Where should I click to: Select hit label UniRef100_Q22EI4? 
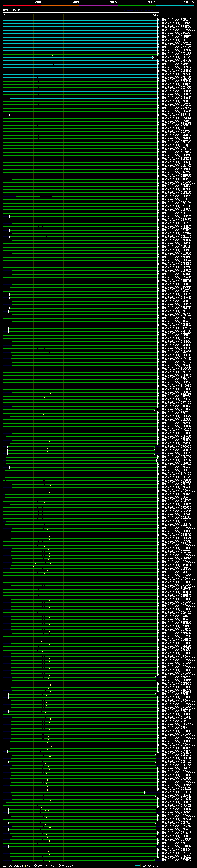(x=177, y=792)
